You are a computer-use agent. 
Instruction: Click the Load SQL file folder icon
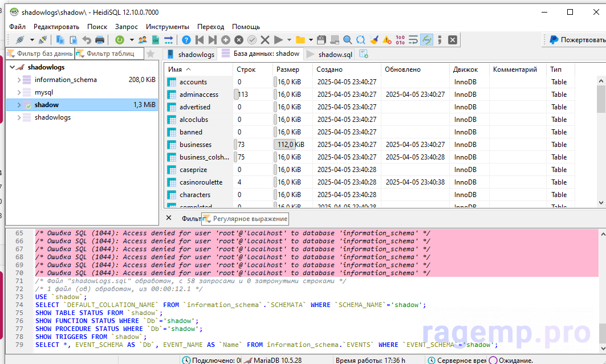(x=300, y=40)
